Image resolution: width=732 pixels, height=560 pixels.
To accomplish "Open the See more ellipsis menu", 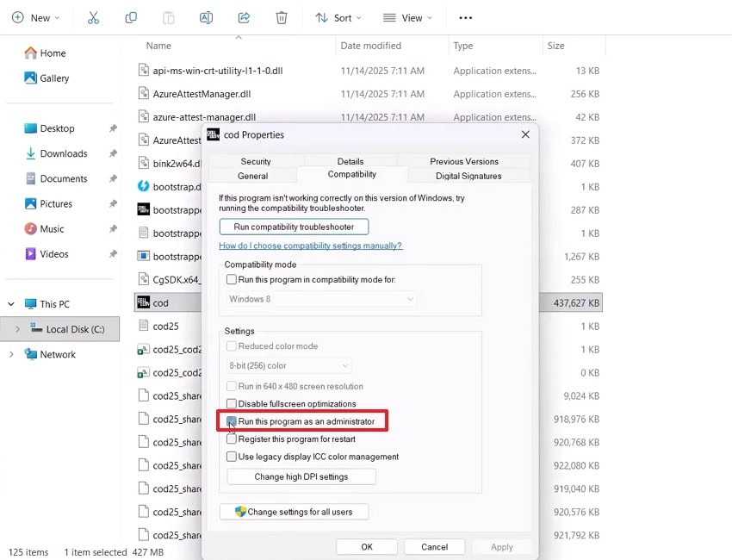I will pyautogui.click(x=465, y=17).
